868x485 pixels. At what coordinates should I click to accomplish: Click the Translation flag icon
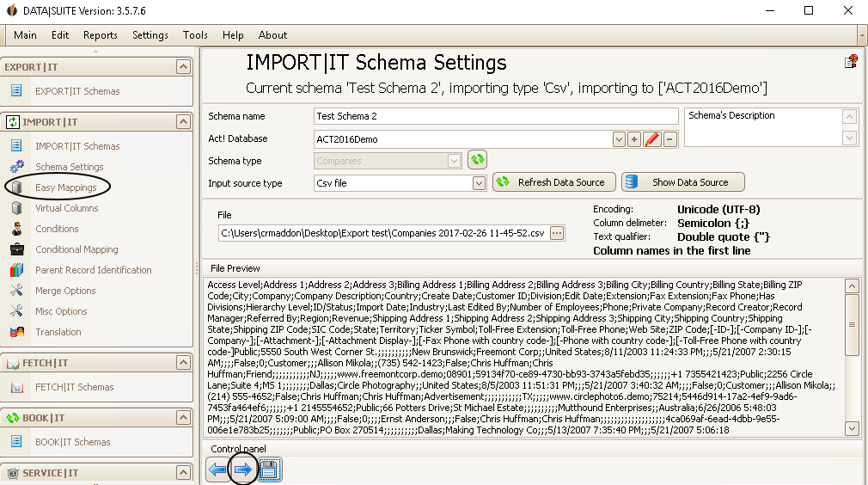point(16,332)
